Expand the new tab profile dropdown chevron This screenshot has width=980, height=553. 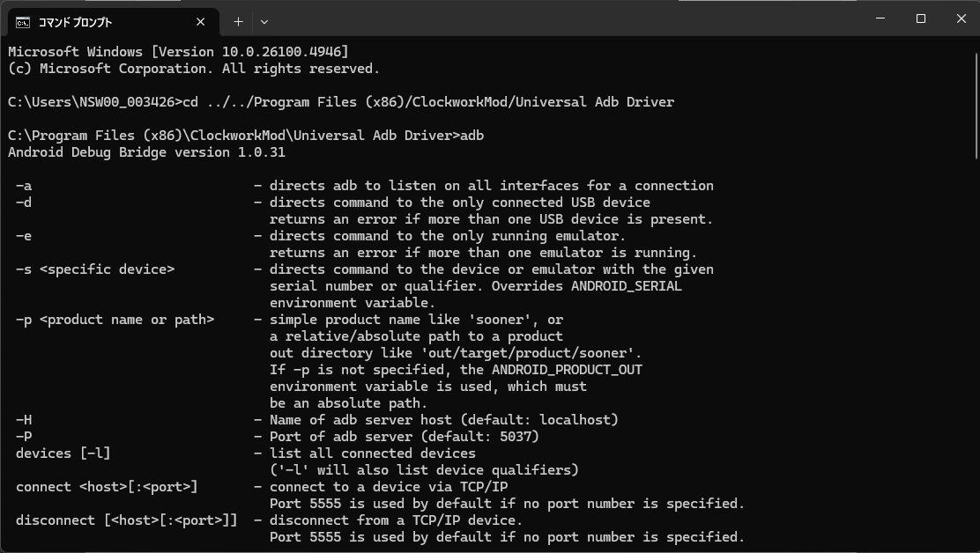click(264, 22)
